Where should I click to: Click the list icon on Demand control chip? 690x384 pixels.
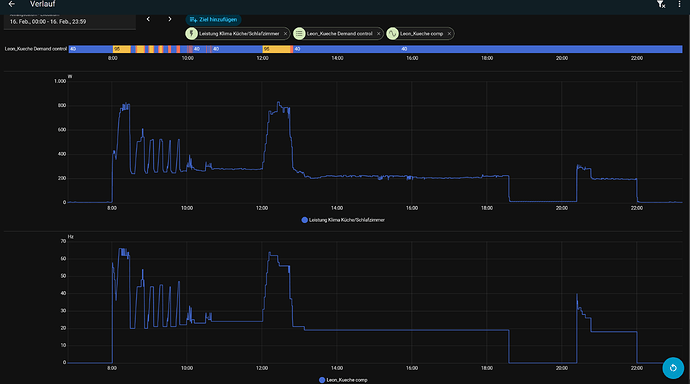tap(299, 33)
